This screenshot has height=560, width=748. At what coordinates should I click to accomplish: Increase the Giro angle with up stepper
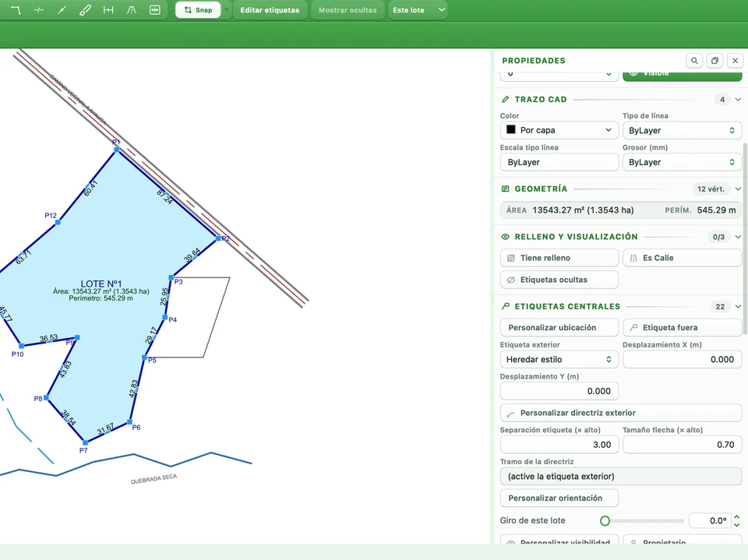(x=736, y=517)
